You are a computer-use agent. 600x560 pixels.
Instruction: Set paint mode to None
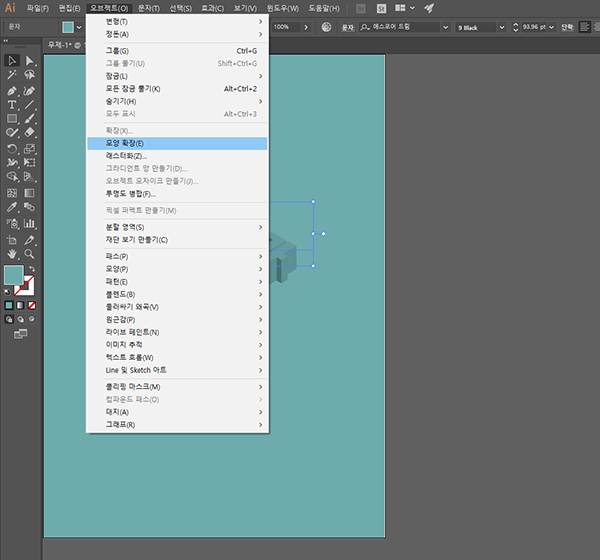32,305
